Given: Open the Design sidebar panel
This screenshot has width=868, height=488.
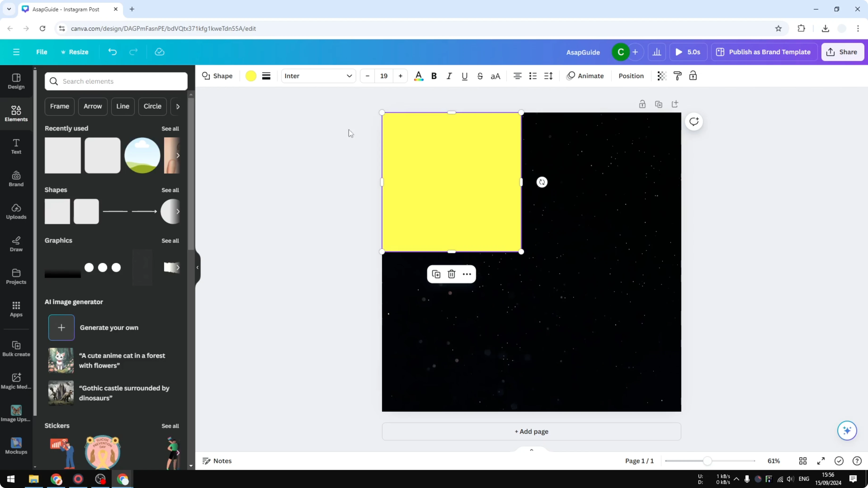Looking at the screenshot, I should (x=16, y=81).
